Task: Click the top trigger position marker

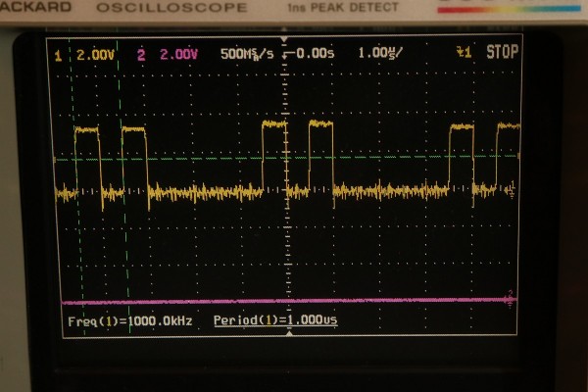Action: point(285,44)
